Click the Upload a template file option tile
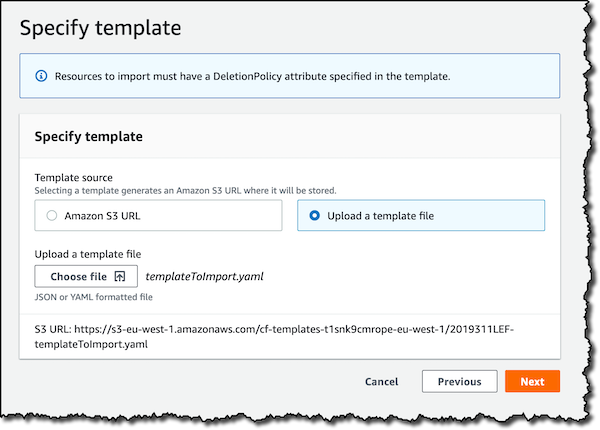Viewport: 600px width, 430px height. point(421,215)
